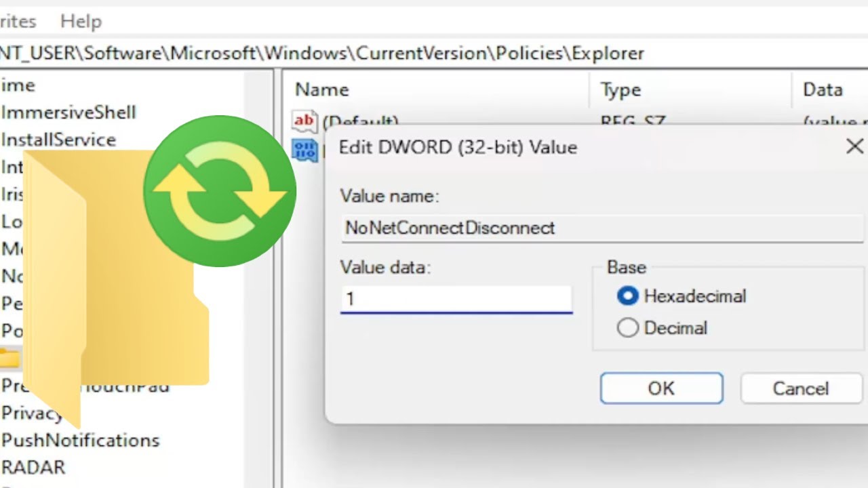868x488 pixels.
Task: Select the PushNotifications key
Action: (80, 441)
